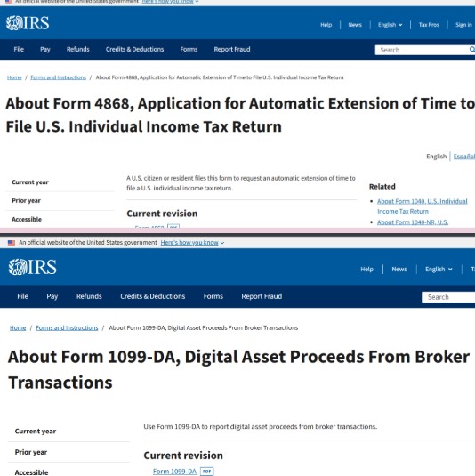The height and width of the screenshot is (476, 475).
Task: Click Home breadcrumb in bottom window
Action: [18, 327]
